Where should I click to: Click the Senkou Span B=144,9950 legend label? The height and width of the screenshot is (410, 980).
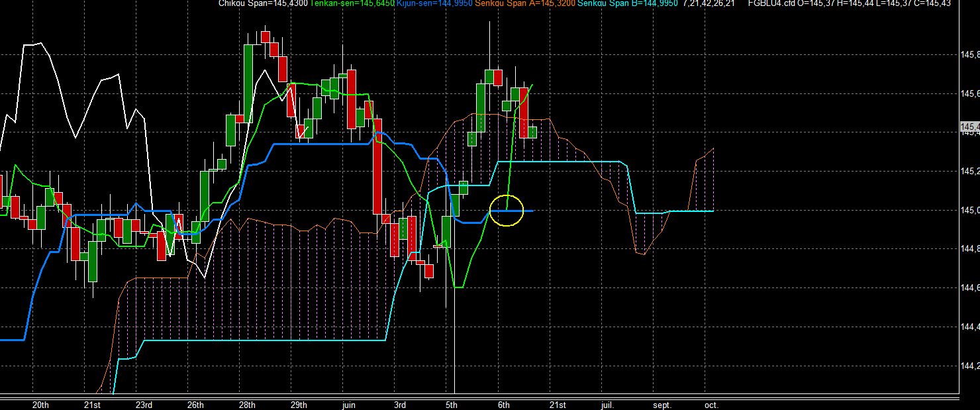(x=628, y=4)
